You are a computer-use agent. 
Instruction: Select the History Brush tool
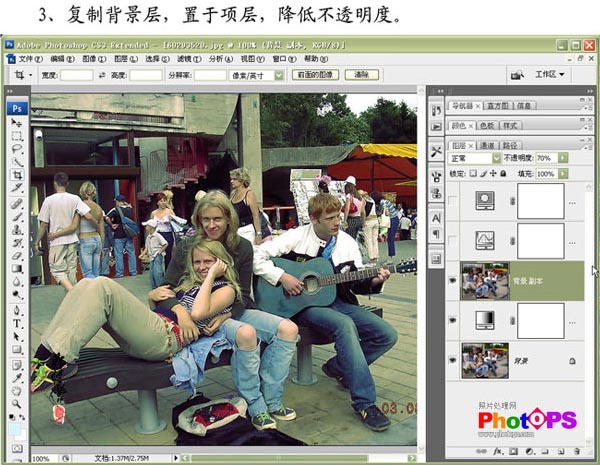[16, 243]
